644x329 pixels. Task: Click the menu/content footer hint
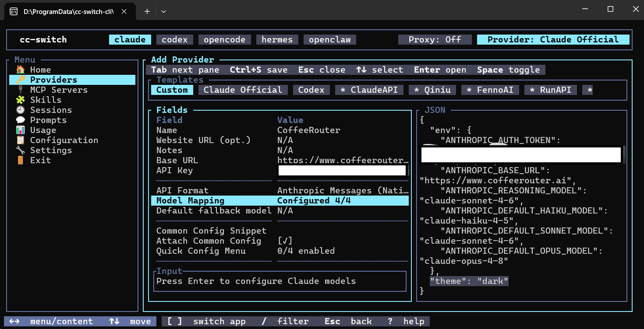click(51, 322)
